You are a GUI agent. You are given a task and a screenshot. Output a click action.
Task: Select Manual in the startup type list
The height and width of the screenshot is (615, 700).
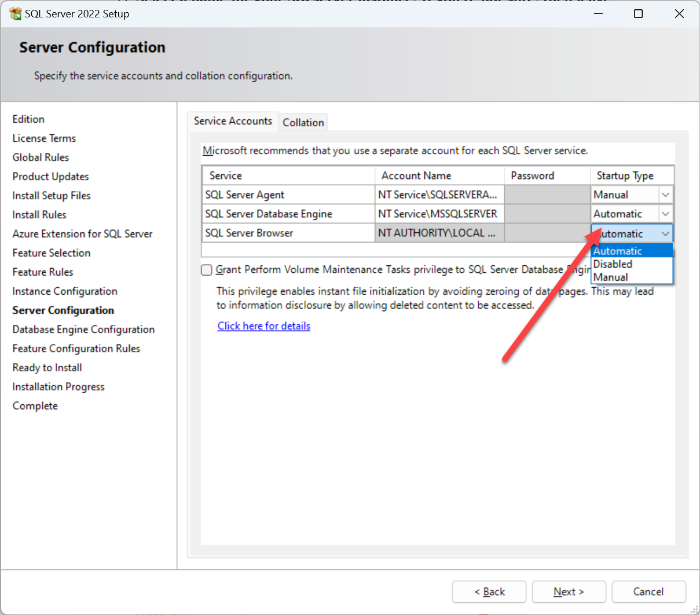click(632, 277)
